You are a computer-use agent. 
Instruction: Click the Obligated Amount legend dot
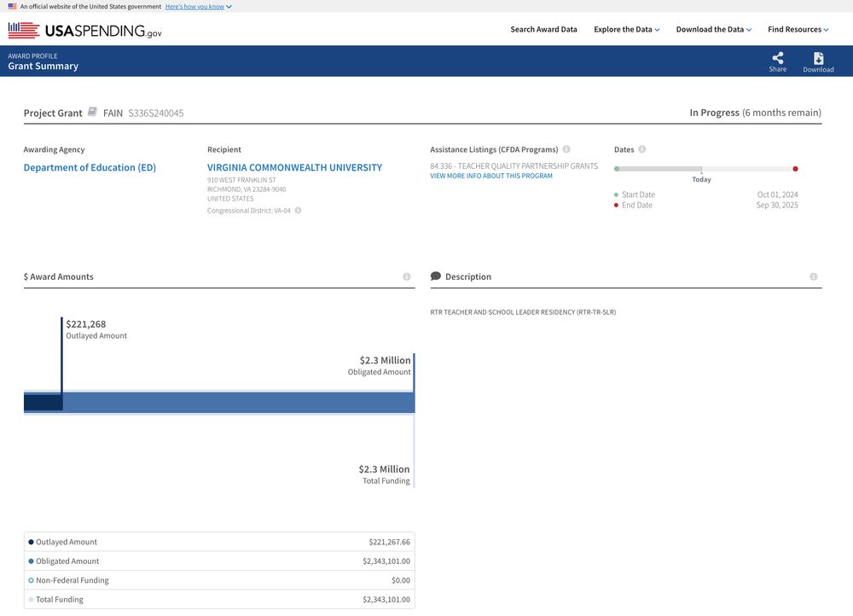coord(31,561)
